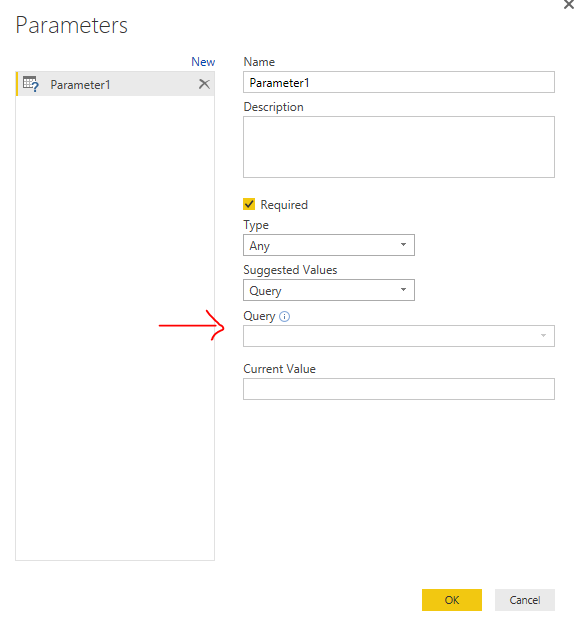This screenshot has width=576, height=624.
Task: Click the Current Value label
Action: click(279, 369)
